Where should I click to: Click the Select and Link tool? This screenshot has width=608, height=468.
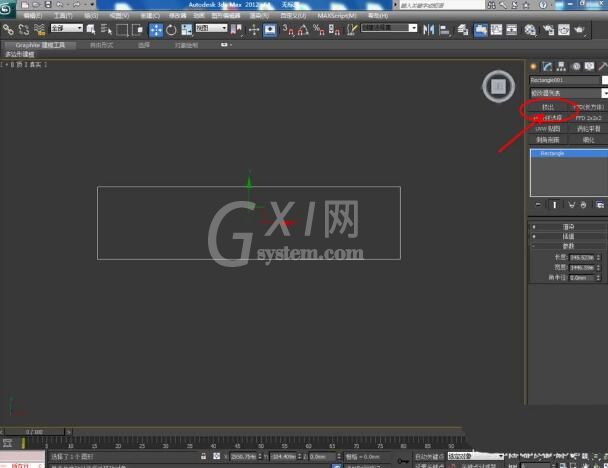click(8, 29)
